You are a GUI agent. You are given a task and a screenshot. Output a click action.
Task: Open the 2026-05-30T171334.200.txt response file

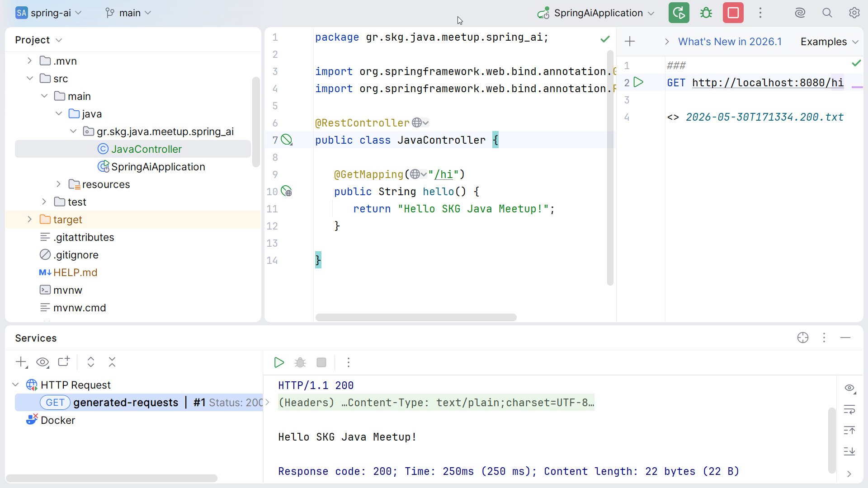tap(764, 117)
